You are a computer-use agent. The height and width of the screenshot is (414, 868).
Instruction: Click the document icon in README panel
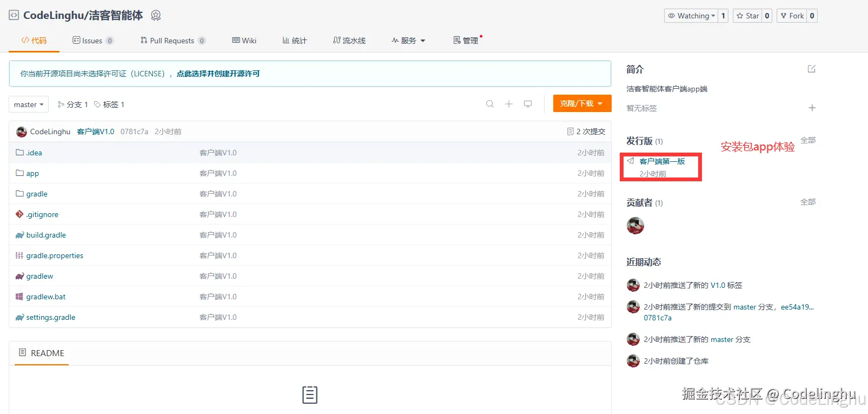tap(310, 395)
